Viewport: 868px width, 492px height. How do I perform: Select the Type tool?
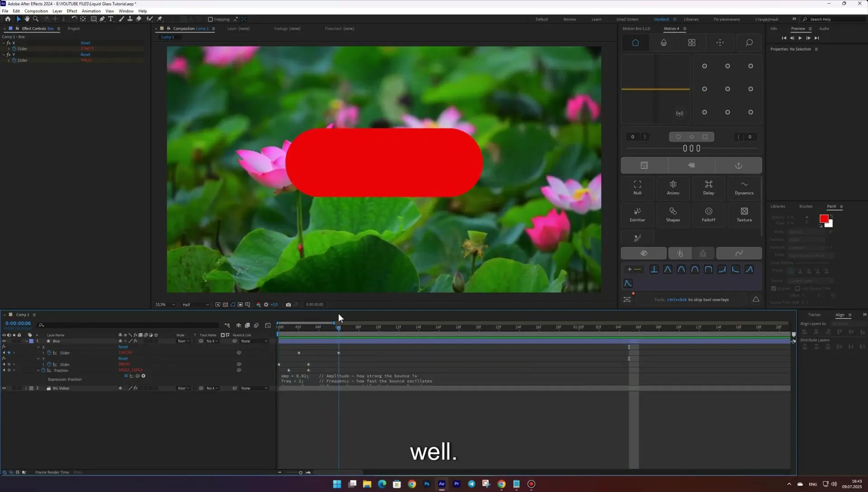(111, 19)
